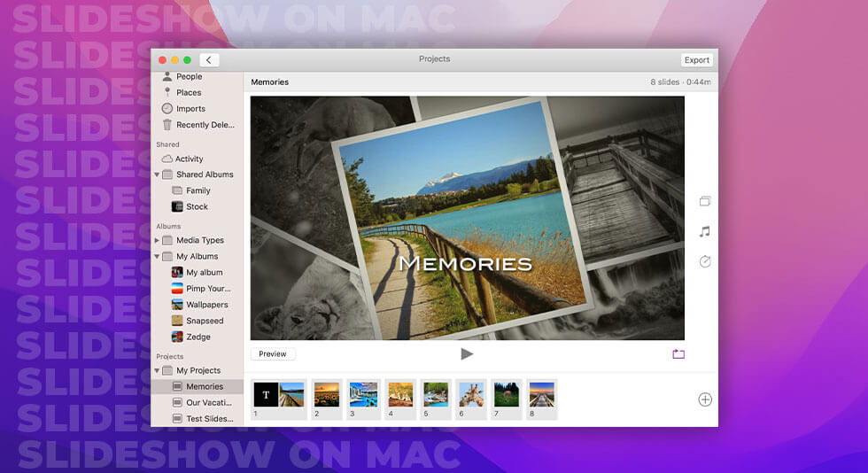Screen dimensions: 868x473
Task: Select the Media Types folder label
Action: click(x=200, y=240)
